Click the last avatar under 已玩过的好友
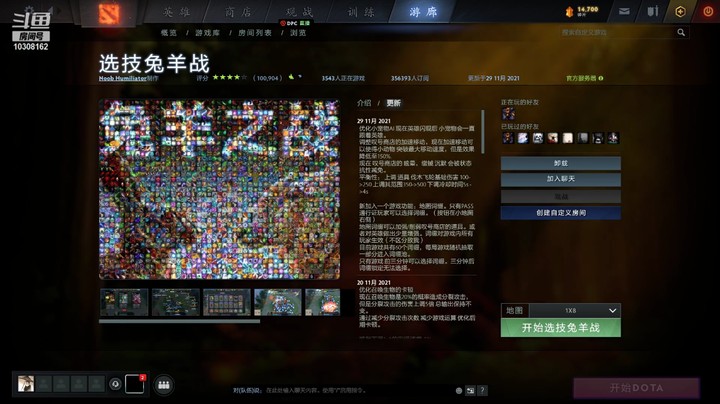Screen dimensions: 720x404 [613, 138]
